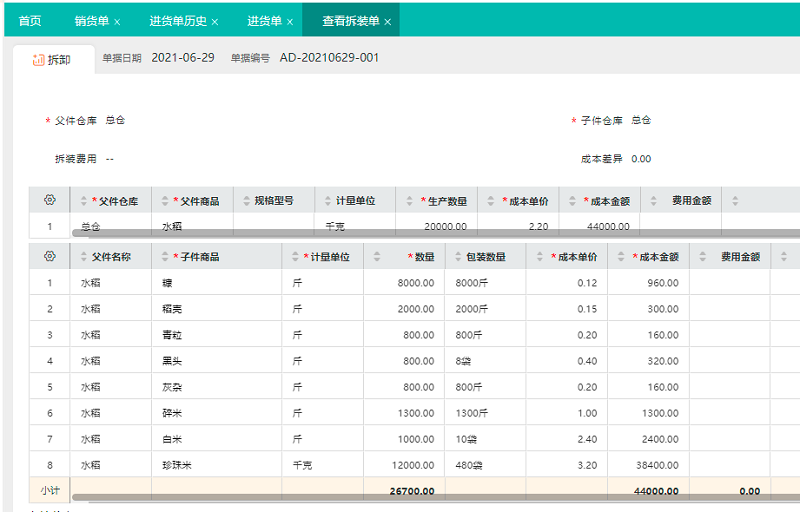Open settings gear of parent item table
The width and height of the screenshot is (800, 512).
(x=50, y=200)
